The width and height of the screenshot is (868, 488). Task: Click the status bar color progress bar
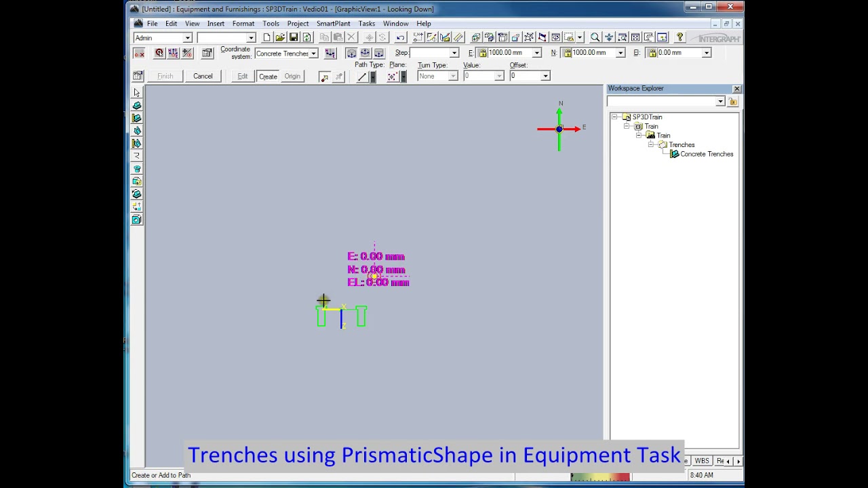tap(600, 477)
